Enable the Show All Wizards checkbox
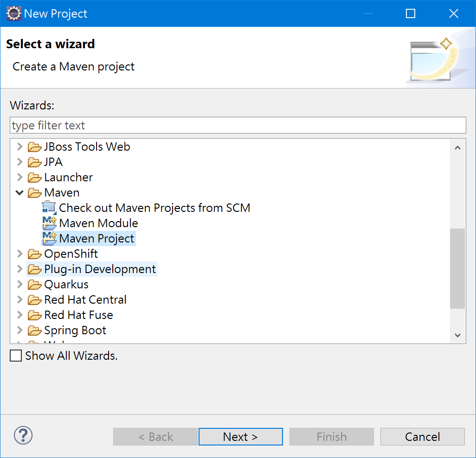 coord(16,356)
